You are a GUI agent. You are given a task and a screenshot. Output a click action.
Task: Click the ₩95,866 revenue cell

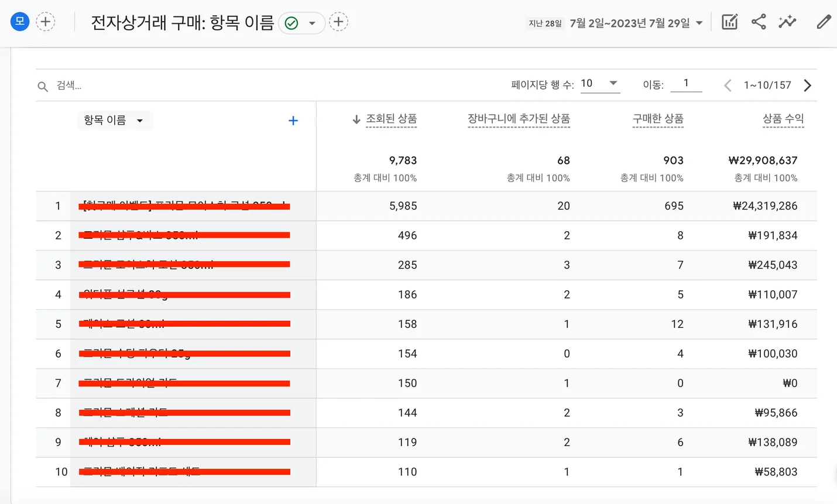(x=776, y=413)
